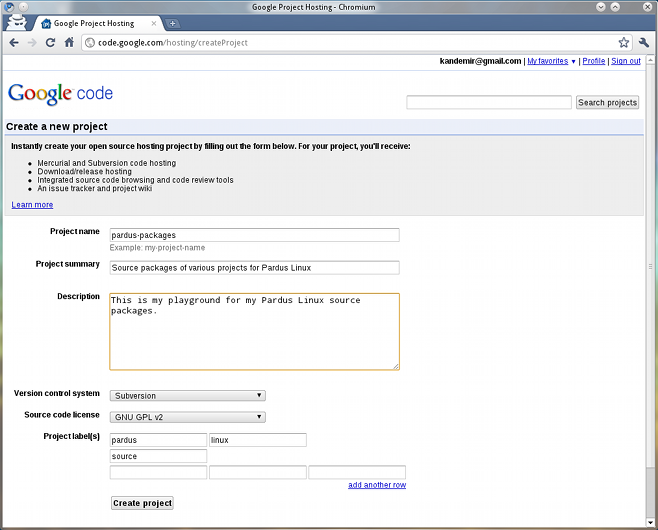
Task: Open the Chromium wrench settings menu
Action: coord(643,42)
